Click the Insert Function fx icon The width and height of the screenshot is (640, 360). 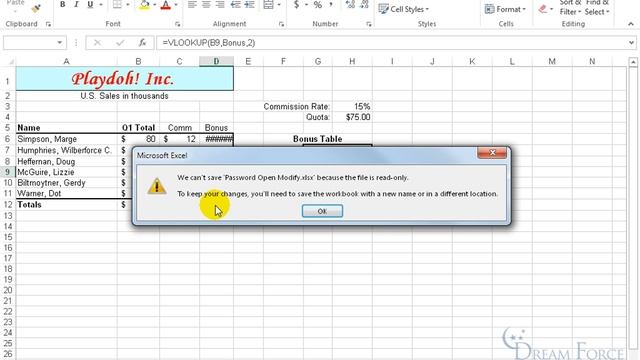[142, 42]
